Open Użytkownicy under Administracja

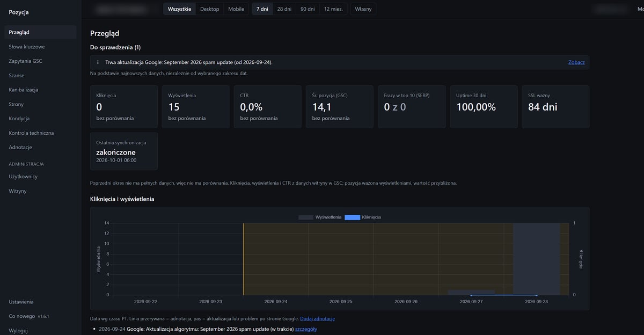click(41, 177)
